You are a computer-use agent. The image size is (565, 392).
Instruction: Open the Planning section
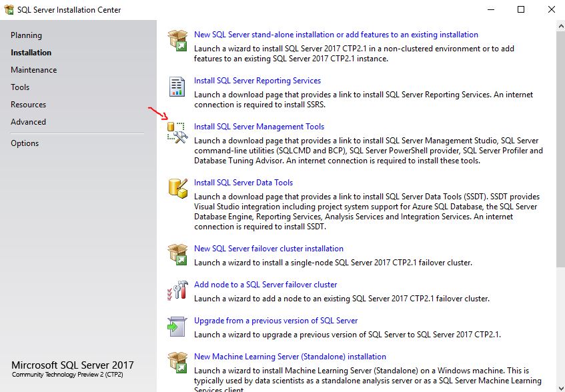26,35
